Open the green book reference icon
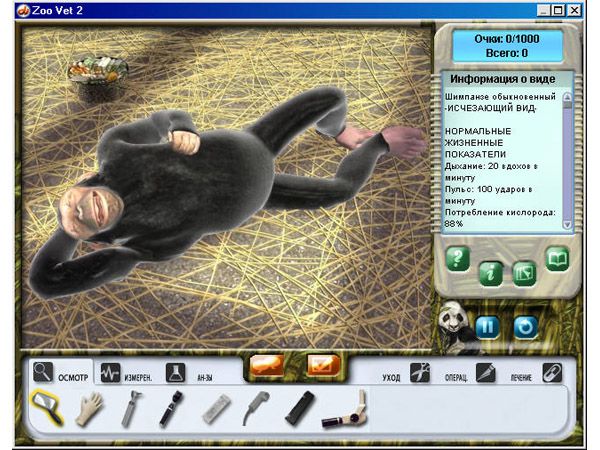The height and width of the screenshot is (450, 600). pos(556,261)
